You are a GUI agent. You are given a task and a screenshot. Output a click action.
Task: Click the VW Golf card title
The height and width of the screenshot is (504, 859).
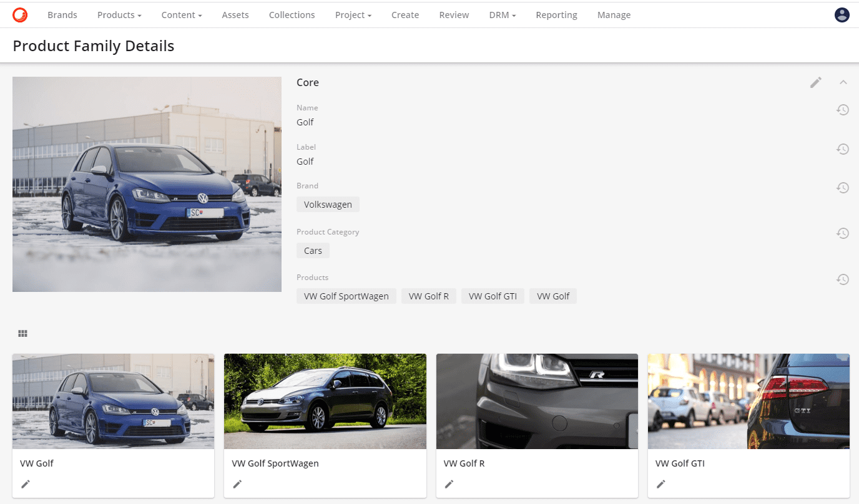tap(37, 463)
